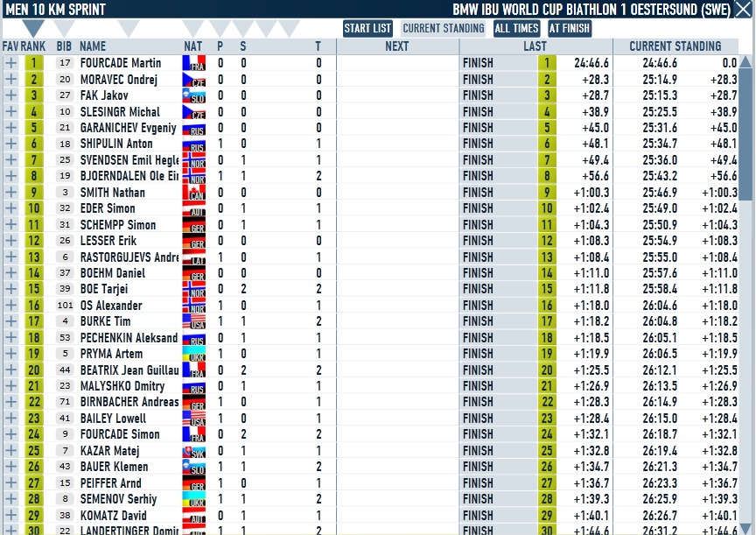Add PECHENKIN to favorites with plus icon
The height and width of the screenshot is (535, 756).
pos(10,337)
